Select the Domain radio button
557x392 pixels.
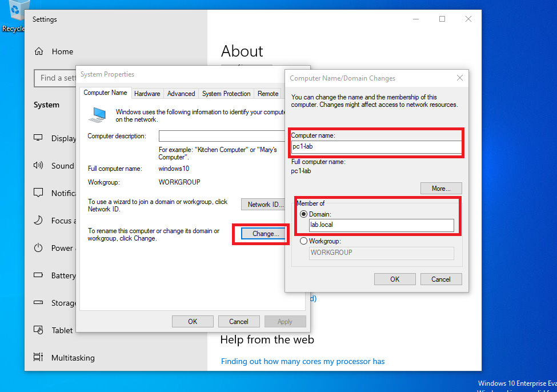(x=303, y=214)
